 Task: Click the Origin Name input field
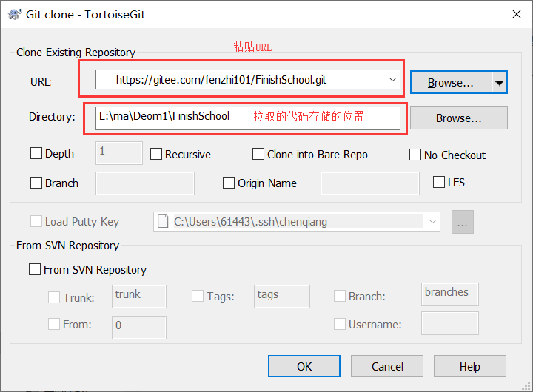pos(370,183)
